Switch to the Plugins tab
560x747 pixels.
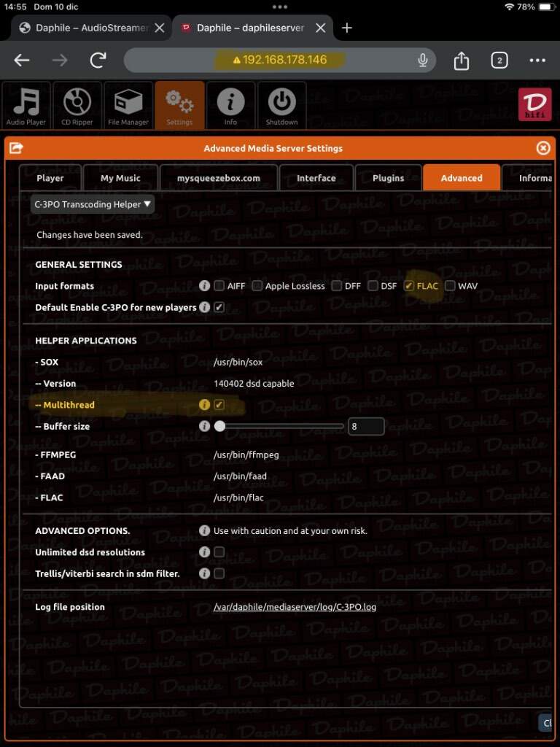[x=388, y=178]
